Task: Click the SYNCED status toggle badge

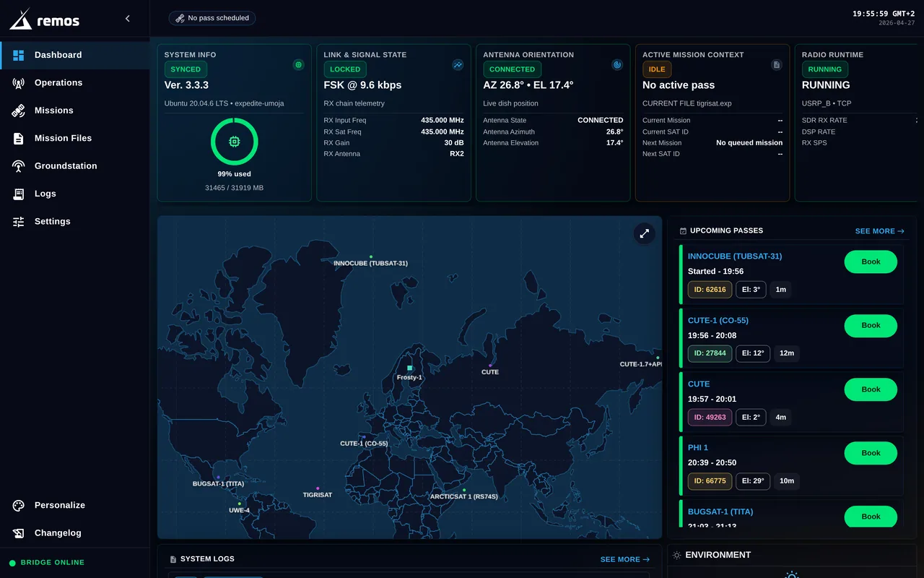Action: click(186, 69)
